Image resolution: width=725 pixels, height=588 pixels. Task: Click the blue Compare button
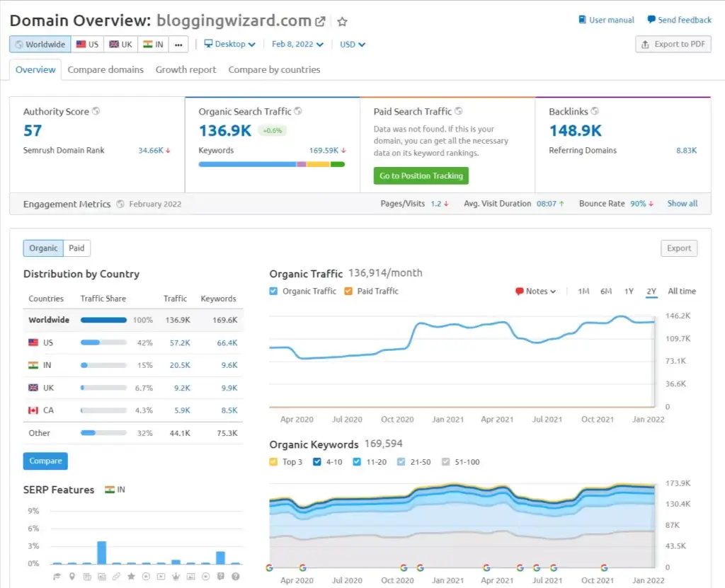(45, 461)
